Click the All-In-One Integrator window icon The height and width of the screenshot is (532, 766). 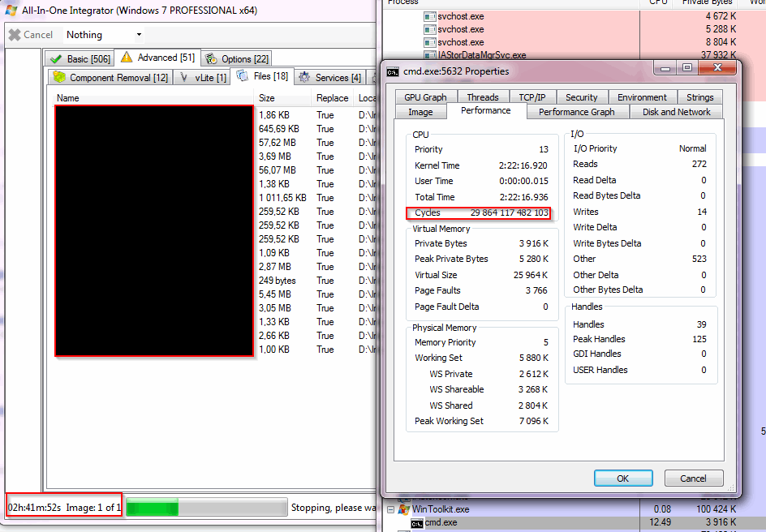(x=11, y=10)
